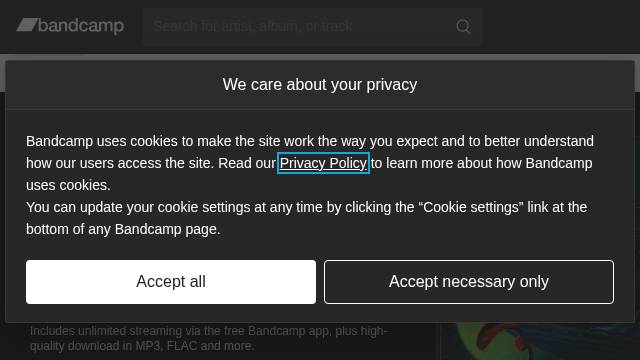The width and height of the screenshot is (640, 360).
Task: Click the quoted "Cookie settings" phrase
Action: (x=471, y=207)
